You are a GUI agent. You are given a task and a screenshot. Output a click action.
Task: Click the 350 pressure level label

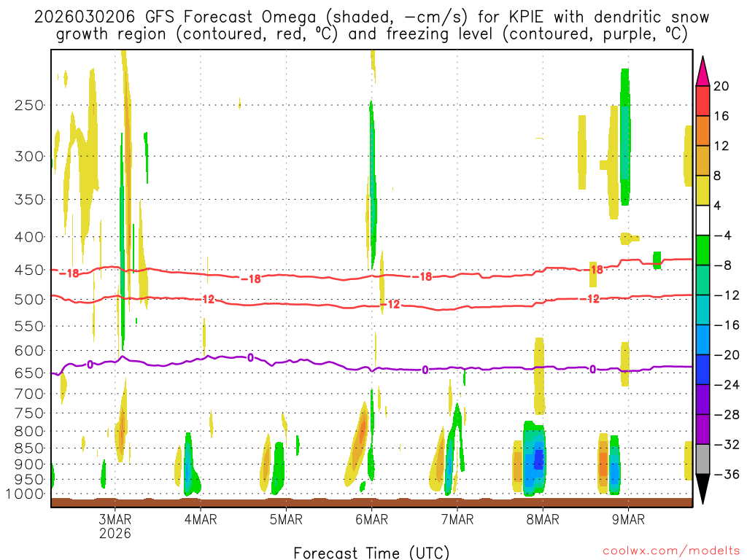pos(29,200)
